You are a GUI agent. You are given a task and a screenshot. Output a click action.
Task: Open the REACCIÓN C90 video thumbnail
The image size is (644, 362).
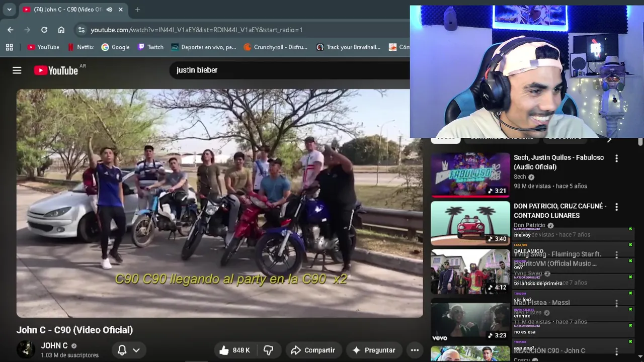tap(470, 354)
